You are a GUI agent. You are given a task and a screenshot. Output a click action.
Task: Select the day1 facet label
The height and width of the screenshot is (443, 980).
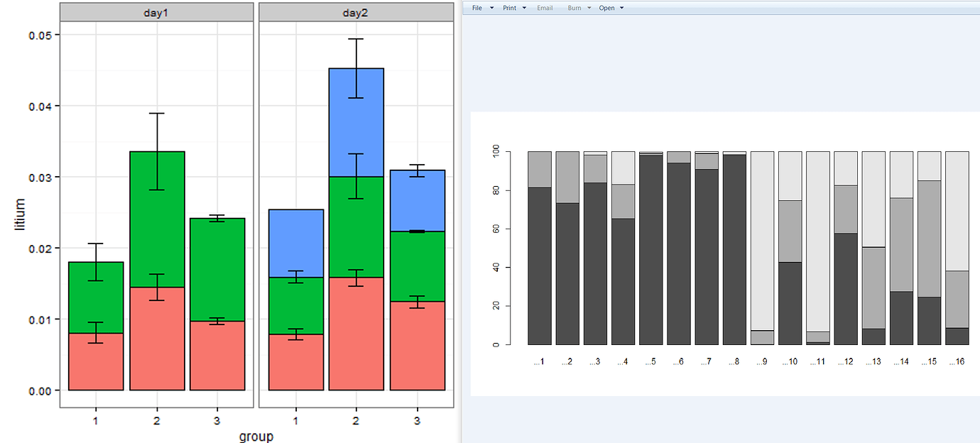[156, 11]
